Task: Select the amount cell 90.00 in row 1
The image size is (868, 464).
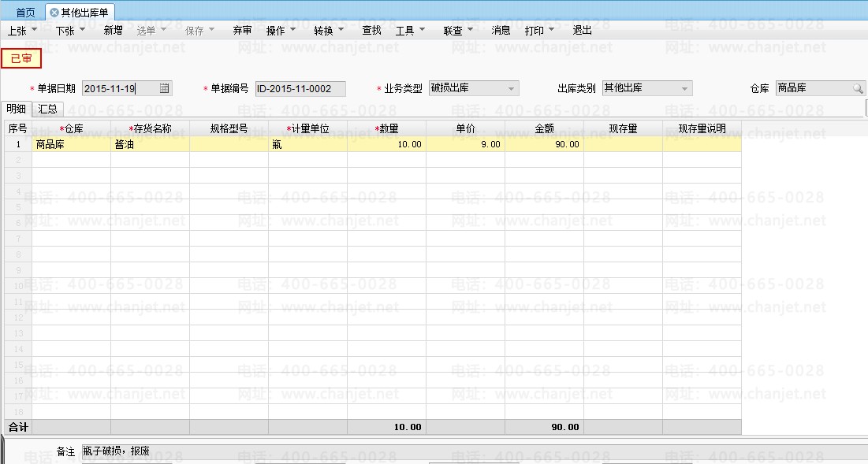Action: 544,144
